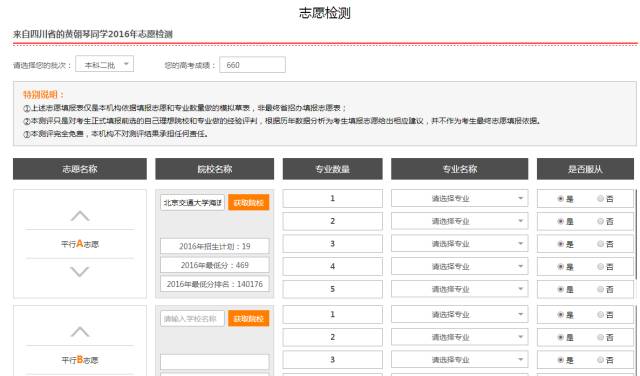The height and width of the screenshot is (376, 640).
Task: Open 请选择专业 dropdown for A志愿 major 3
Action: point(460,244)
